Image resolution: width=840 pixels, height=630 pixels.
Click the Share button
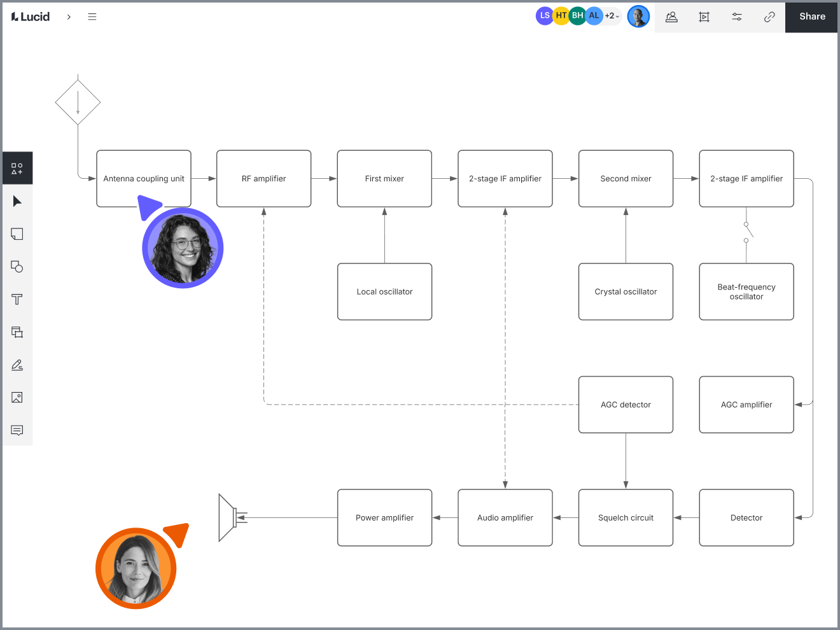tap(812, 17)
